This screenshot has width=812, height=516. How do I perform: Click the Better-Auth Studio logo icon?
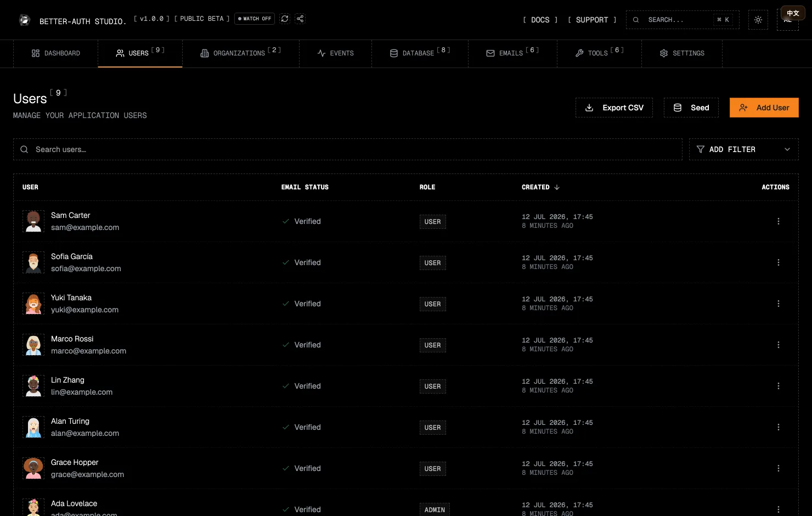(x=24, y=20)
